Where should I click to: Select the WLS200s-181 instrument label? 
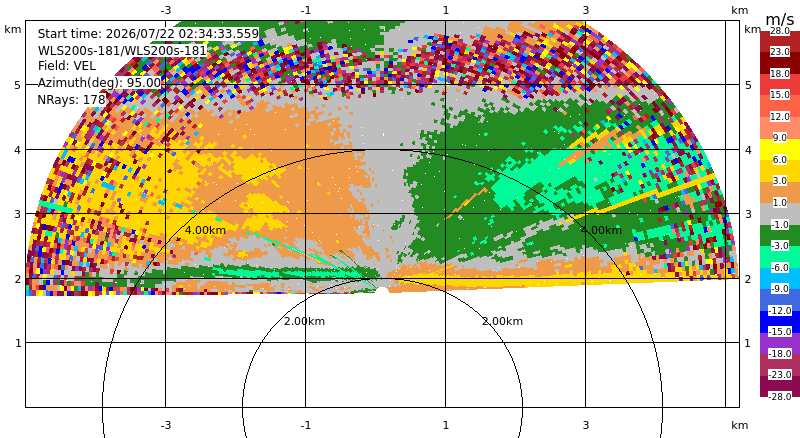pyautogui.click(x=122, y=50)
